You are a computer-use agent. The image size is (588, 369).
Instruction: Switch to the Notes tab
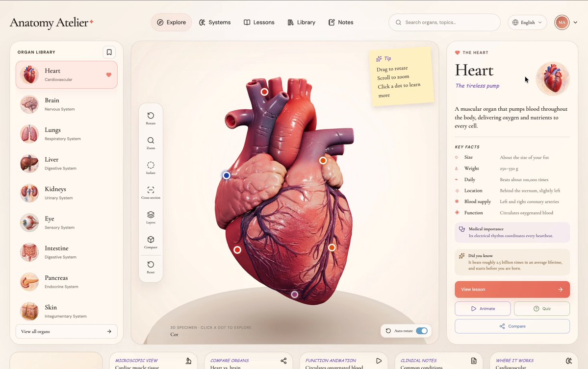[x=341, y=23]
